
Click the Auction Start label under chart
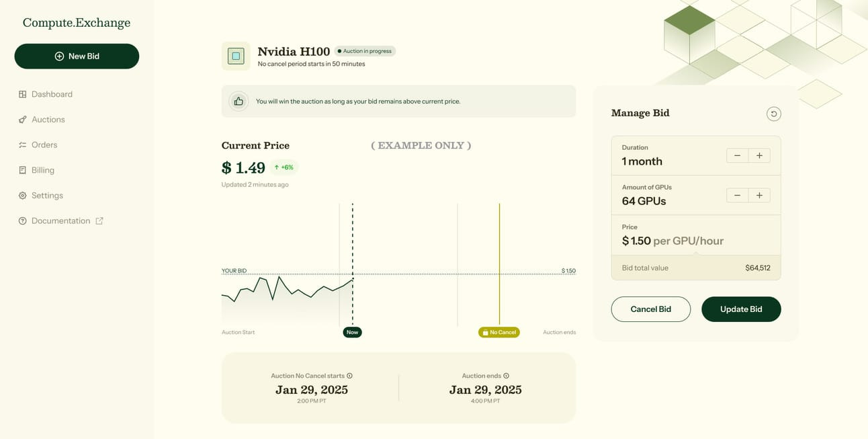[x=238, y=332]
